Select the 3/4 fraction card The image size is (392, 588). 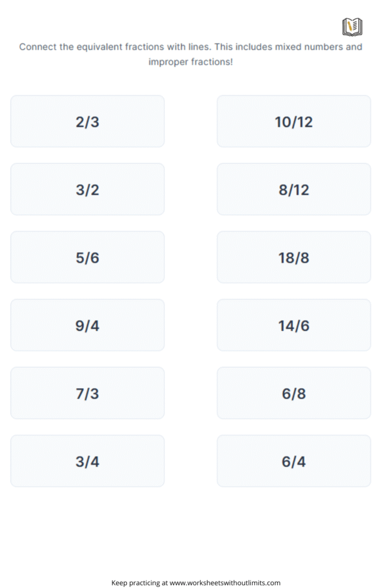87,461
